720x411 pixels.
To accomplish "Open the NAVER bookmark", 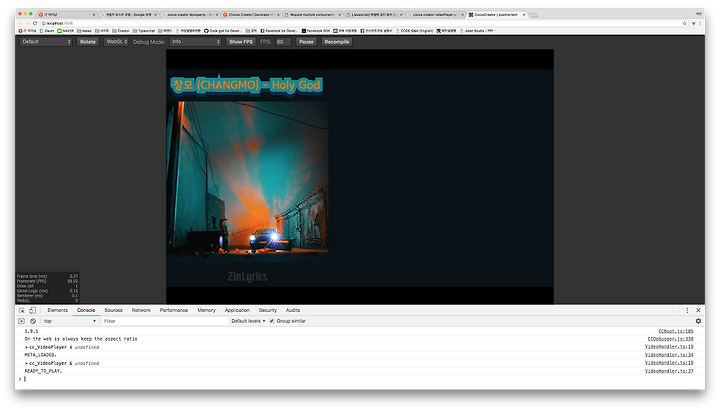I will click(66, 31).
